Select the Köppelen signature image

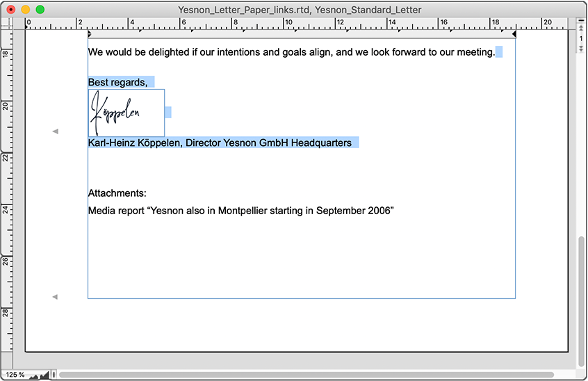pyautogui.click(x=126, y=113)
